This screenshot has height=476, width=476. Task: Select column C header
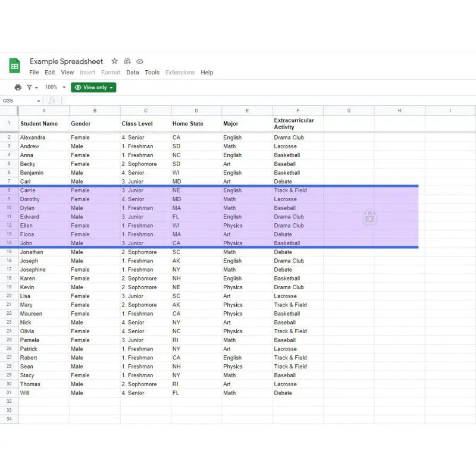[x=146, y=111]
